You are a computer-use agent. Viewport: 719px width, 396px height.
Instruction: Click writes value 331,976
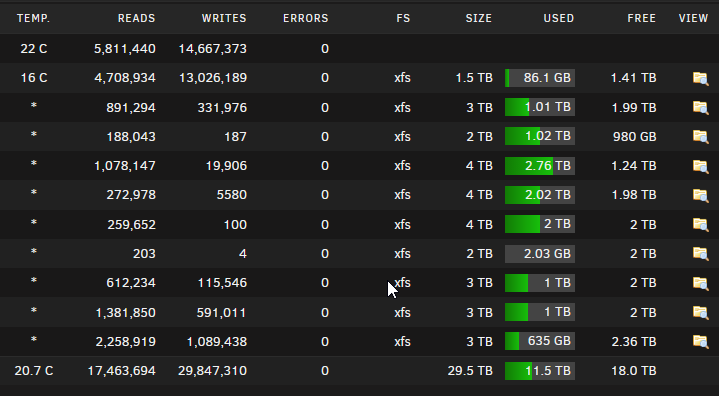[222, 108]
